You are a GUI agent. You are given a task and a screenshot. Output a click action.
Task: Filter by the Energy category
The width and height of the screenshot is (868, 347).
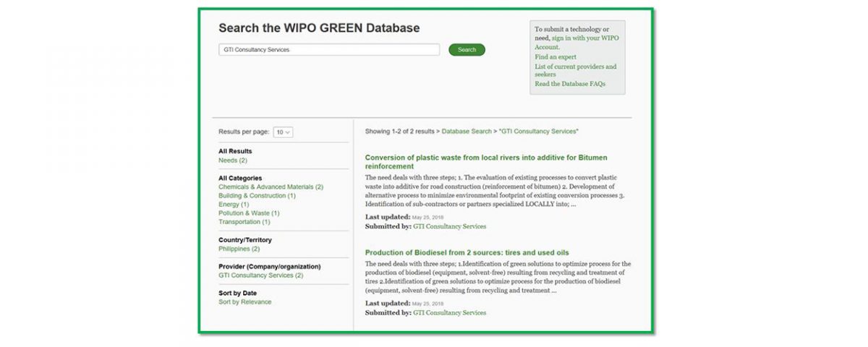click(x=234, y=205)
